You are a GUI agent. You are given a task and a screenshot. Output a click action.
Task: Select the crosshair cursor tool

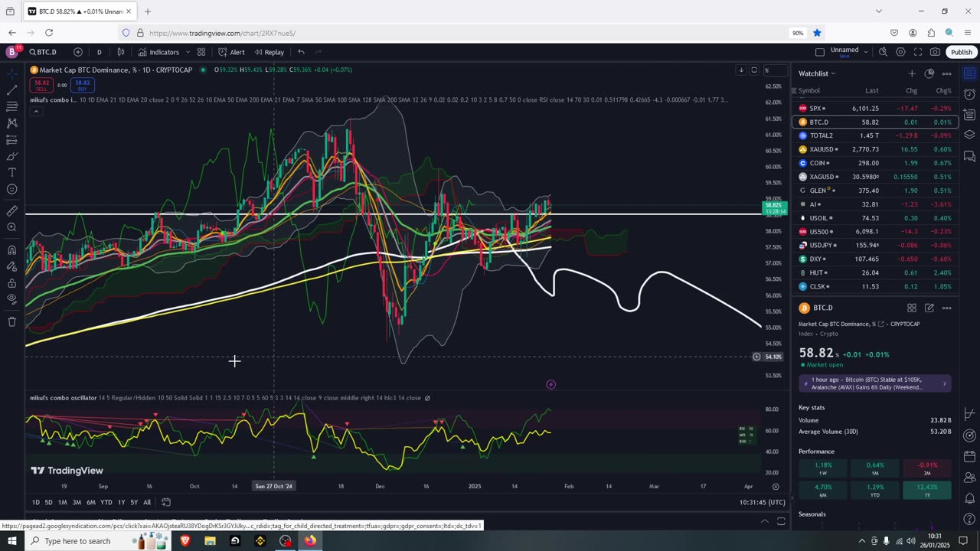12,74
